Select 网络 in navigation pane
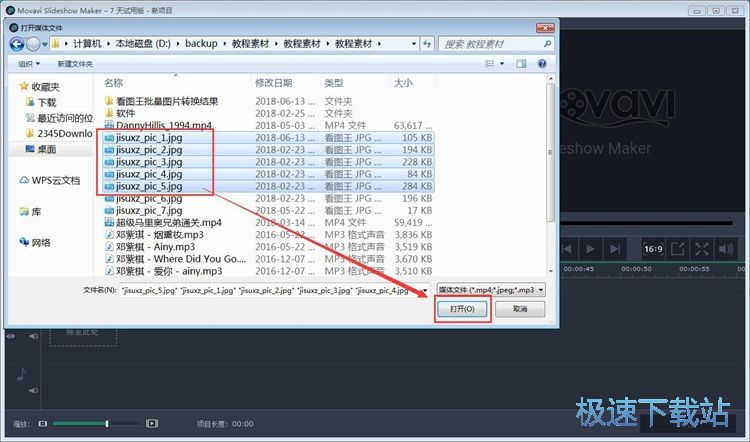The image size is (750, 442). click(x=35, y=243)
